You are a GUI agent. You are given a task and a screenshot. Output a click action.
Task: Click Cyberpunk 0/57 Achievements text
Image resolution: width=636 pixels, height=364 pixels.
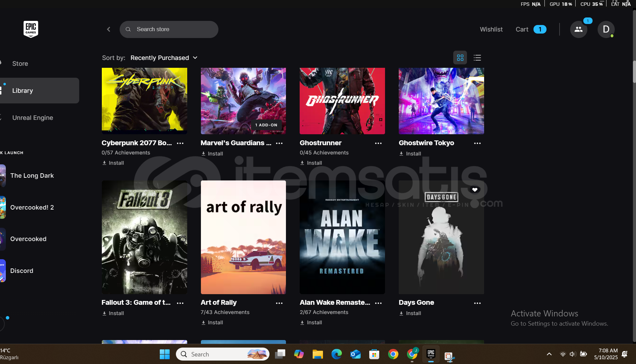[x=126, y=153]
